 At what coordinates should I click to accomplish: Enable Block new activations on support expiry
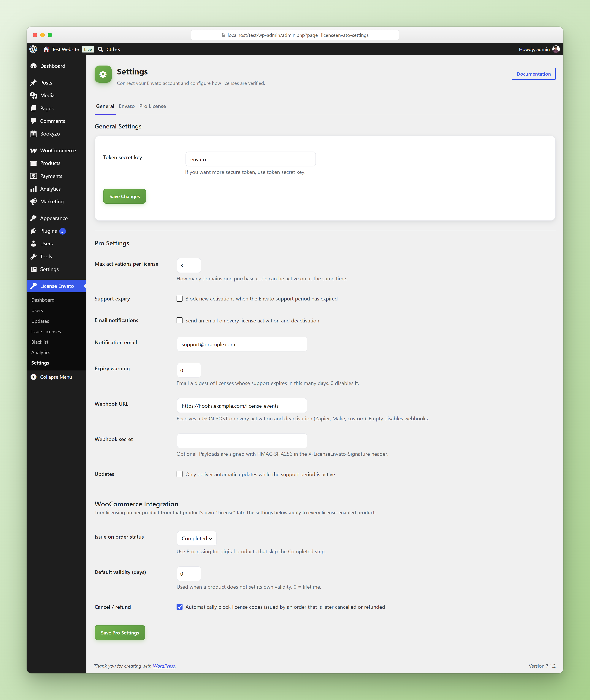(x=180, y=298)
